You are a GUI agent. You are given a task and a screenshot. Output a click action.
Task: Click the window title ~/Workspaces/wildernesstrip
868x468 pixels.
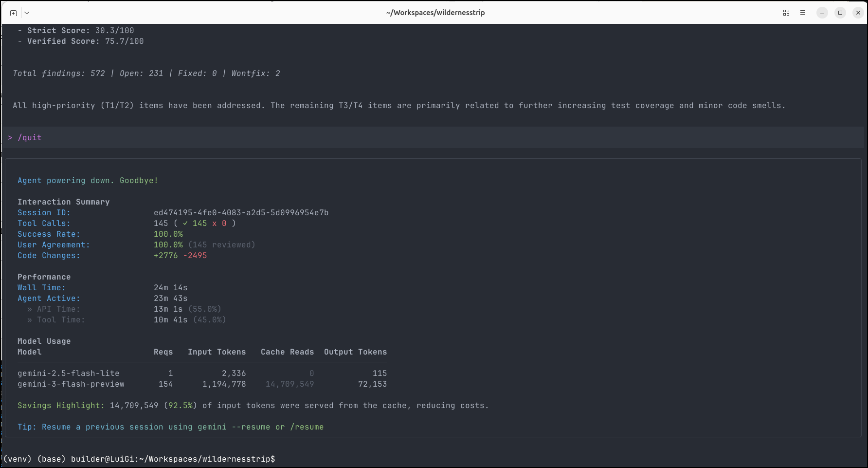(x=435, y=13)
